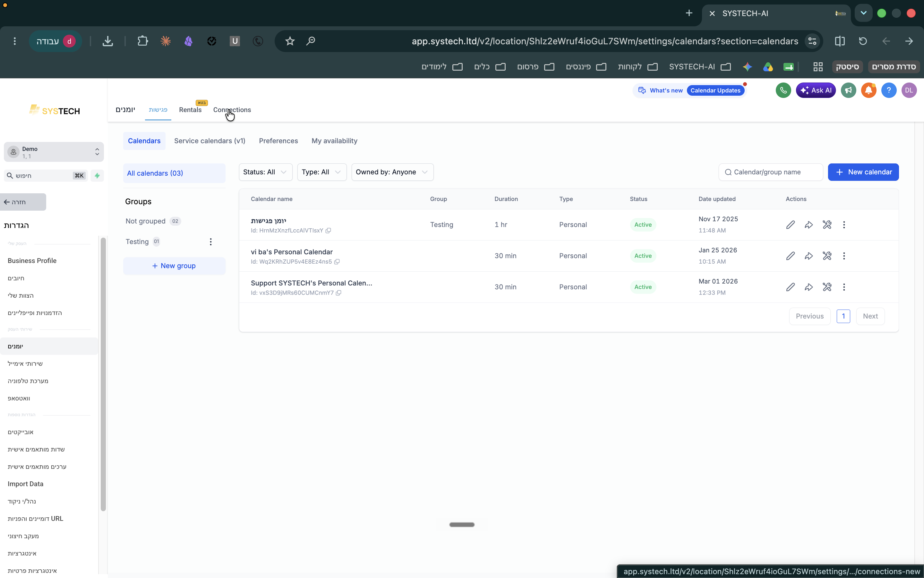Open tools icon for יומן פגישות calendar

click(827, 225)
